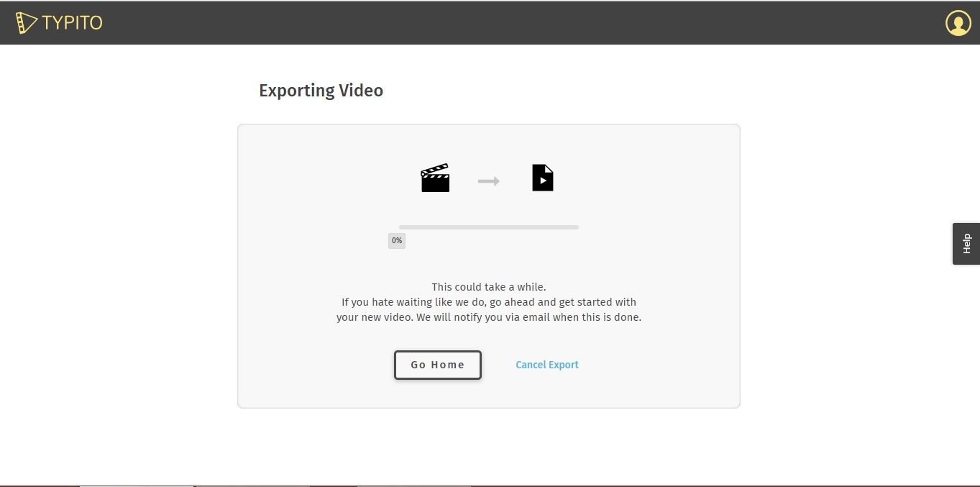Click the export progress bar
This screenshot has height=487, width=980.
coord(489,227)
